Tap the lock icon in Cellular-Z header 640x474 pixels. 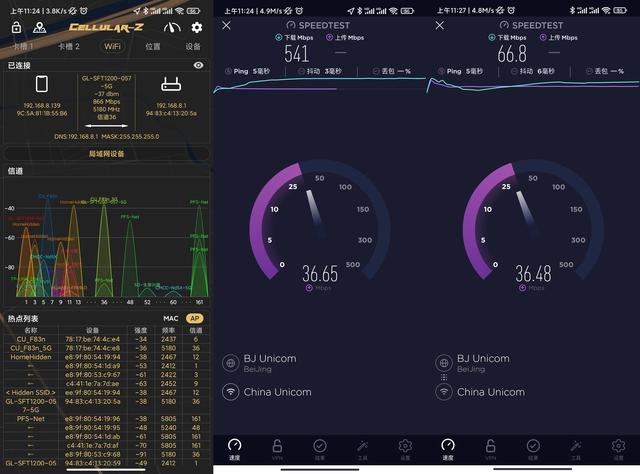[x=16, y=27]
